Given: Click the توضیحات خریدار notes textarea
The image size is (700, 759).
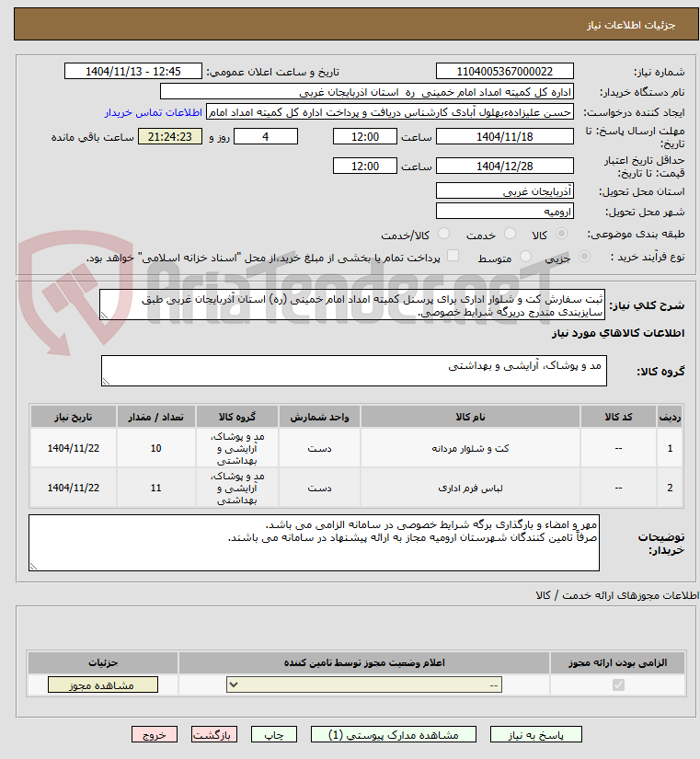Looking at the screenshot, I should click(314, 543).
